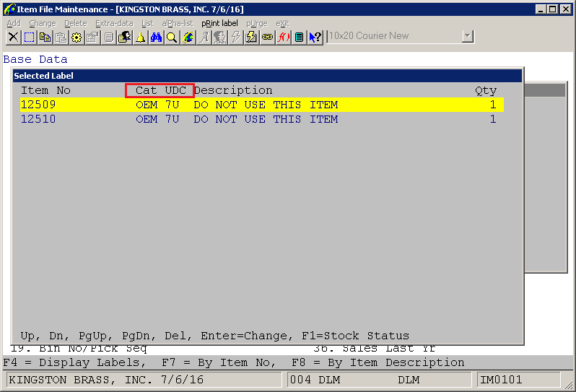Open the alPha-list menu
The height and width of the screenshot is (392, 576).
tap(178, 23)
